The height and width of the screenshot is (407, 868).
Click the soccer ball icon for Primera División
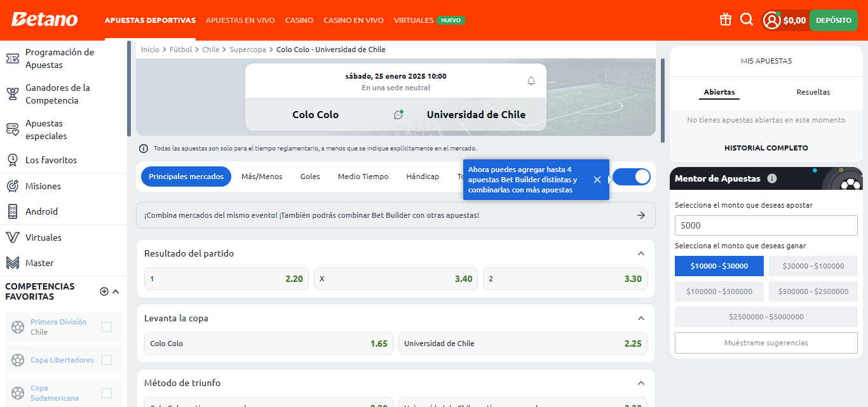coord(18,327)
